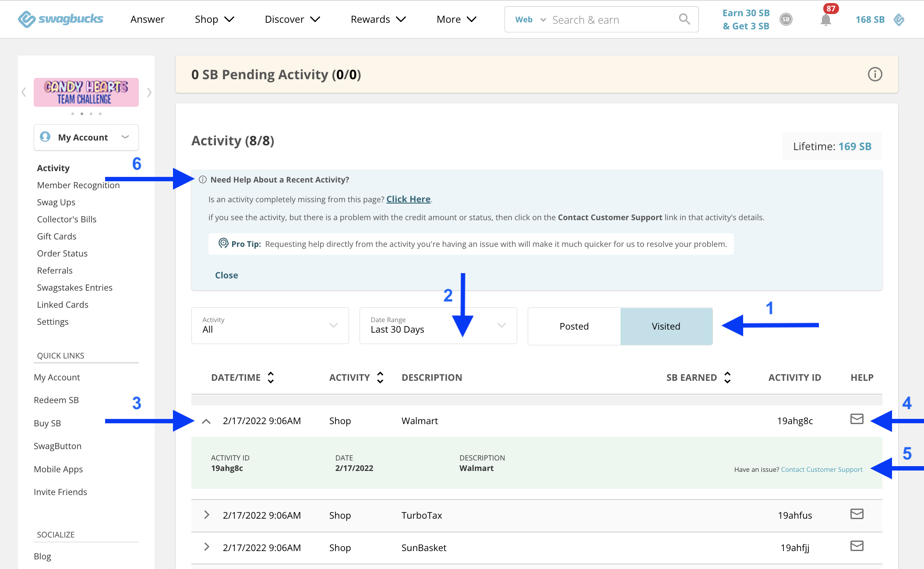Select Answer in the navigation bar
924x569 pixels.
(x=147, y=19)
